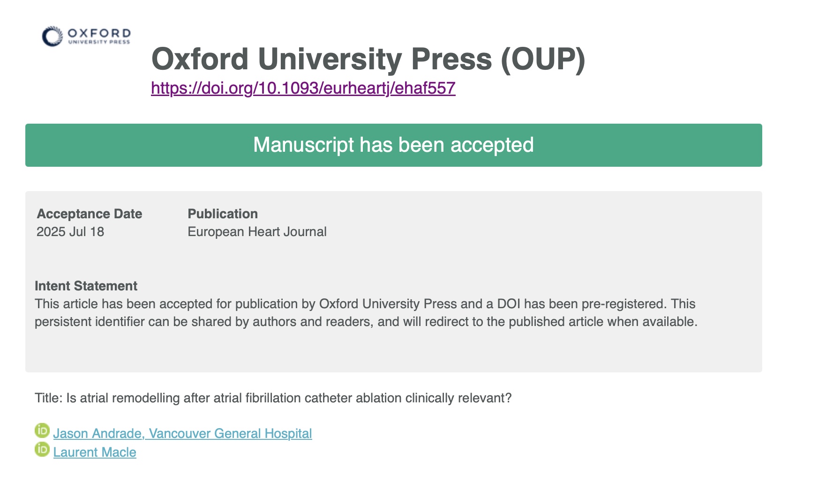The width and height of the screenshot is (826, 504).
Task: Click the Oxford University Press (OUP) heading
Action: coord(368,59)
